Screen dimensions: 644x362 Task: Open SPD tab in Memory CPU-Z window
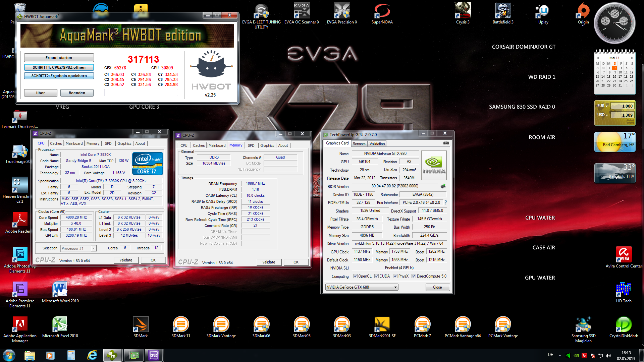coord(251,145)
